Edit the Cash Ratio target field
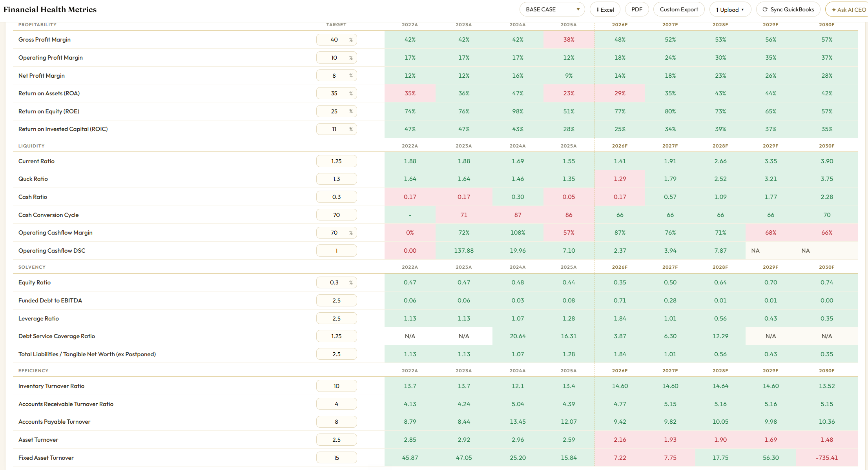 [x=336, y=197]
